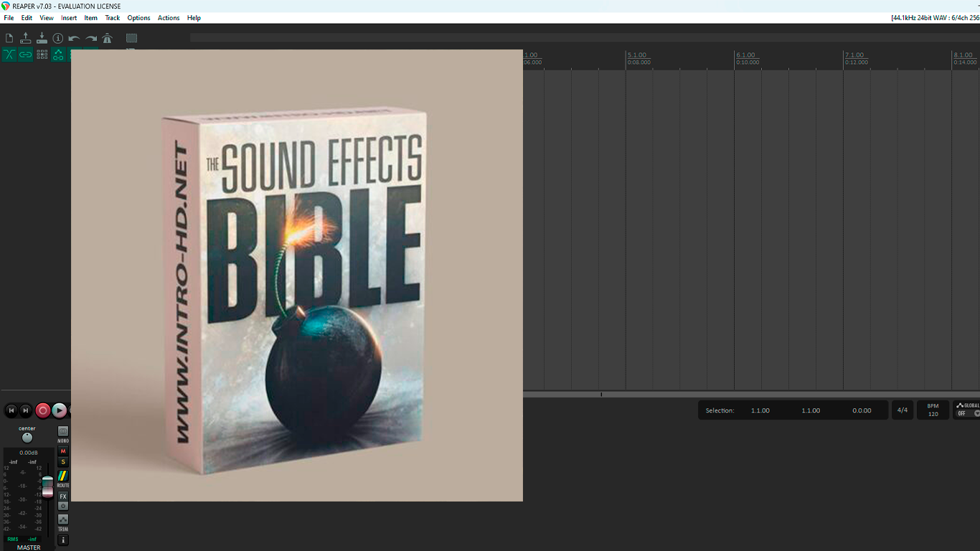Open the Edit menu
Viewport: 980px width, 551px height.
tap(27, 18)
